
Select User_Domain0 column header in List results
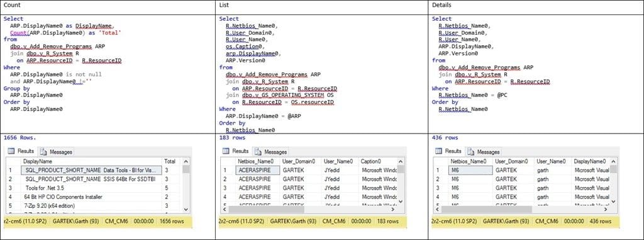pyautogui.click(x=299, y=161)
